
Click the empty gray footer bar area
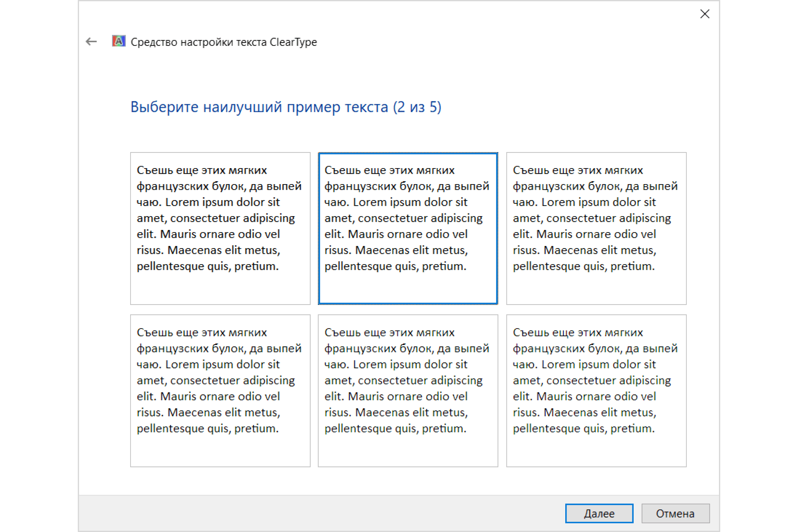[305, 513]
